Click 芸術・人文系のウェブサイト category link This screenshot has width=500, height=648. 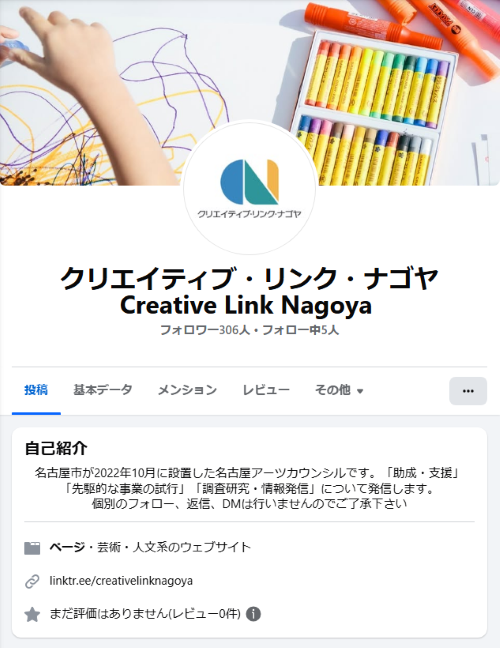[x=174, y=547]
